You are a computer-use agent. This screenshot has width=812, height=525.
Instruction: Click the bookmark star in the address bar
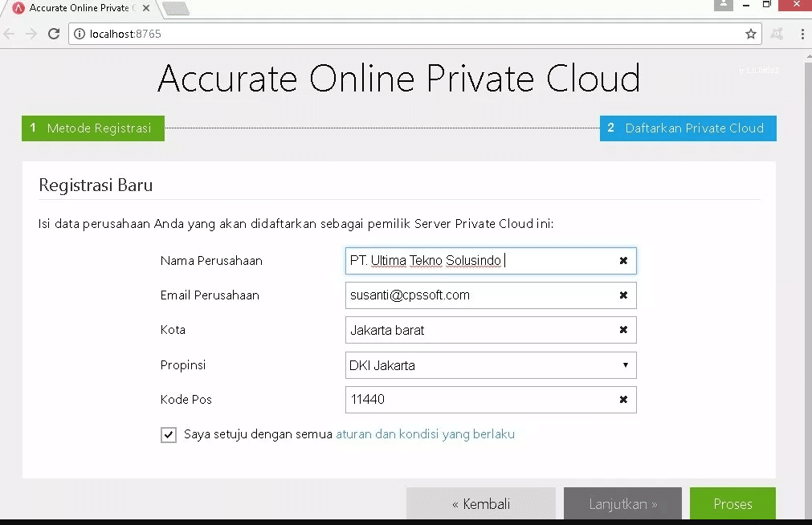tap(750, 34)
